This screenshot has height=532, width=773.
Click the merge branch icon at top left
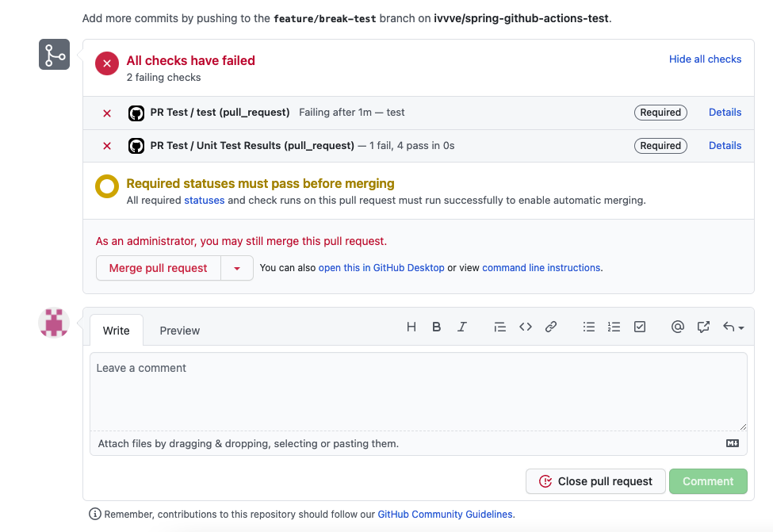[54, 54]
